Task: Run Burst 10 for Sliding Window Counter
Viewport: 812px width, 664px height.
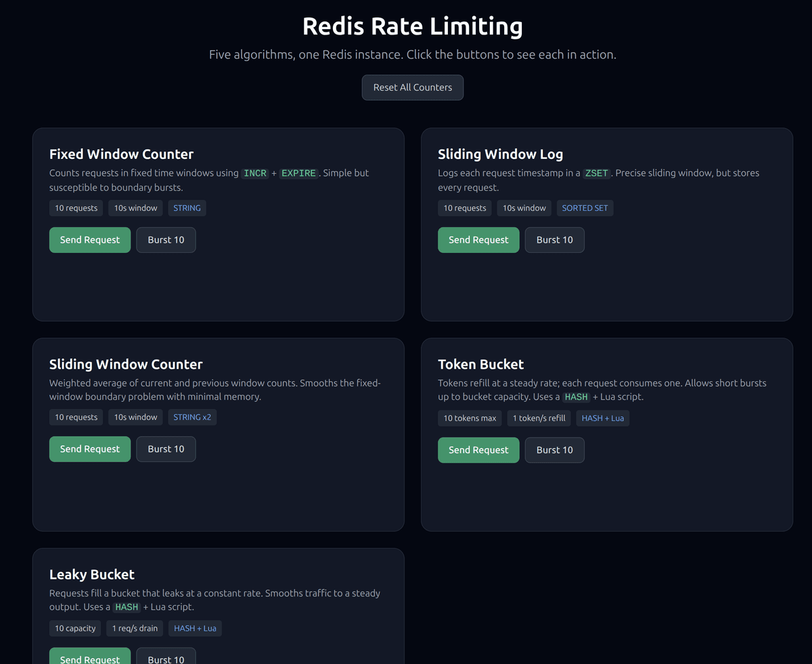Action: pos(166,448)
